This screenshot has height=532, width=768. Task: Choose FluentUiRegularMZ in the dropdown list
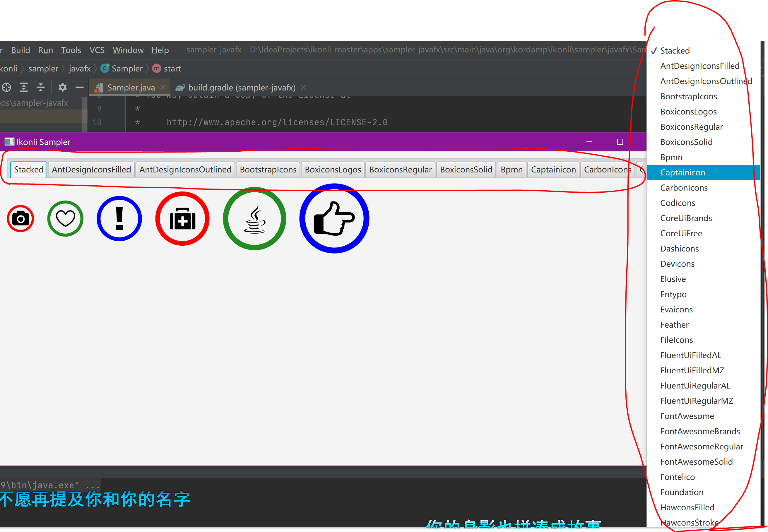[703, 401]
